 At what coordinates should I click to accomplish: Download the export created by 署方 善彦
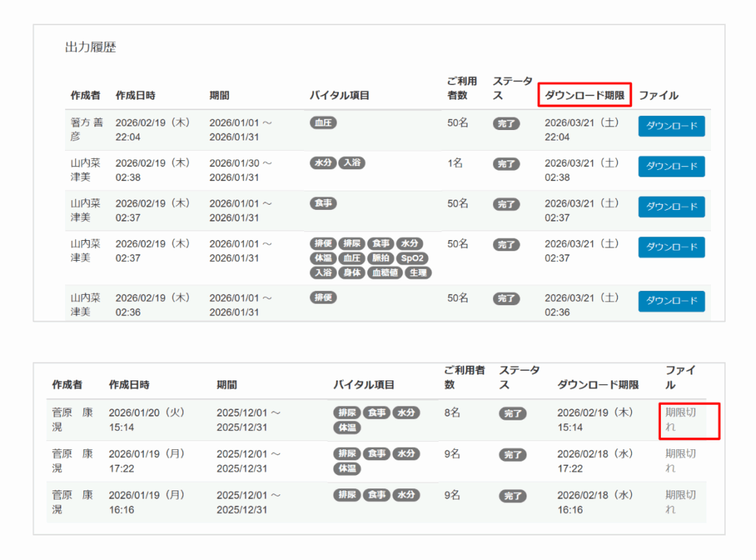tap(671, 126)
